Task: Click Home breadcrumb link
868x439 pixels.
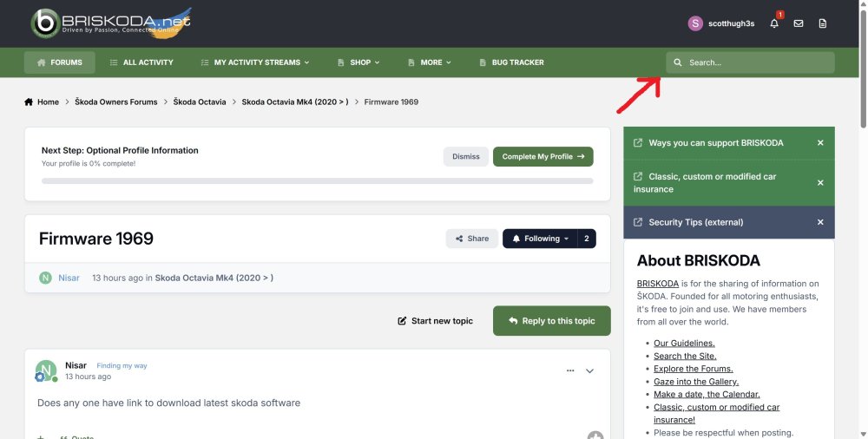Action: pyautogui.click(x=48, y=102)
